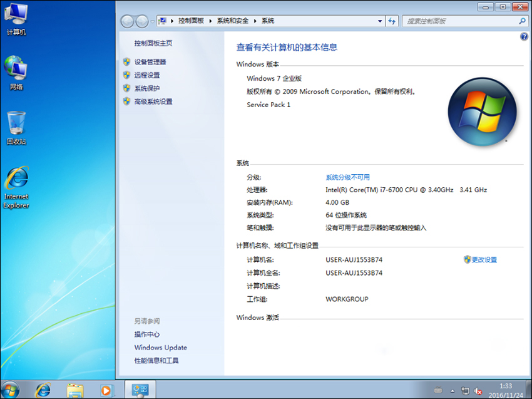Click the network icon in the system tray
The height and width of the screenshot is (399, 532).
tap(465, 390)
